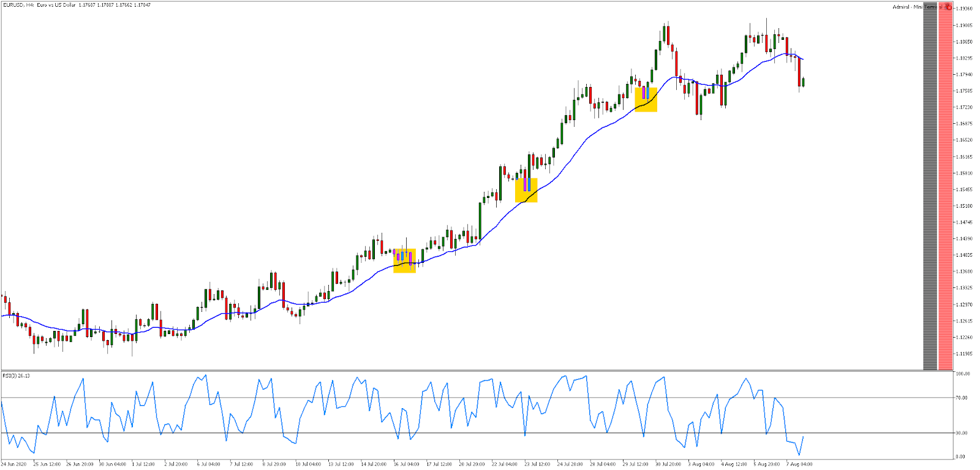Click the 1.15100 price scale label
980x470 pixels.
click(x=965, y=206)
